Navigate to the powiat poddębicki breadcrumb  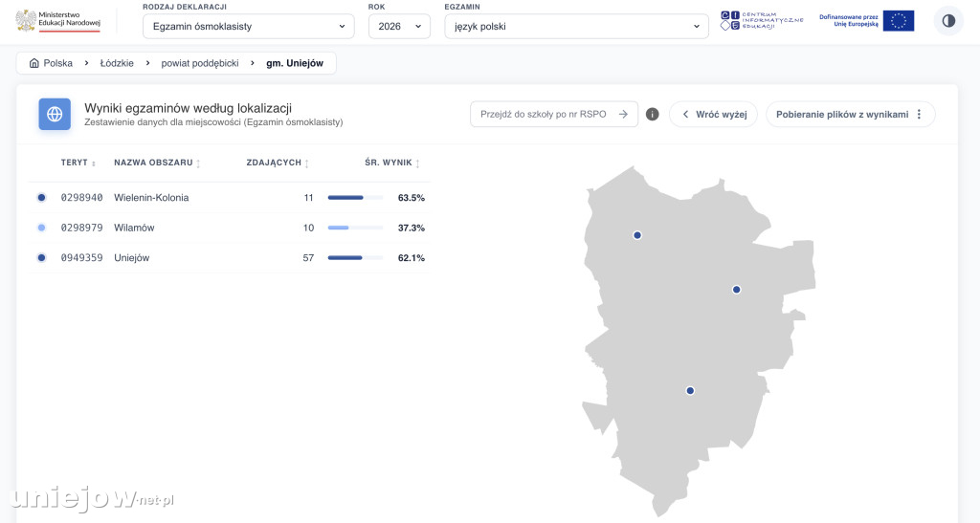coord(200,63)
